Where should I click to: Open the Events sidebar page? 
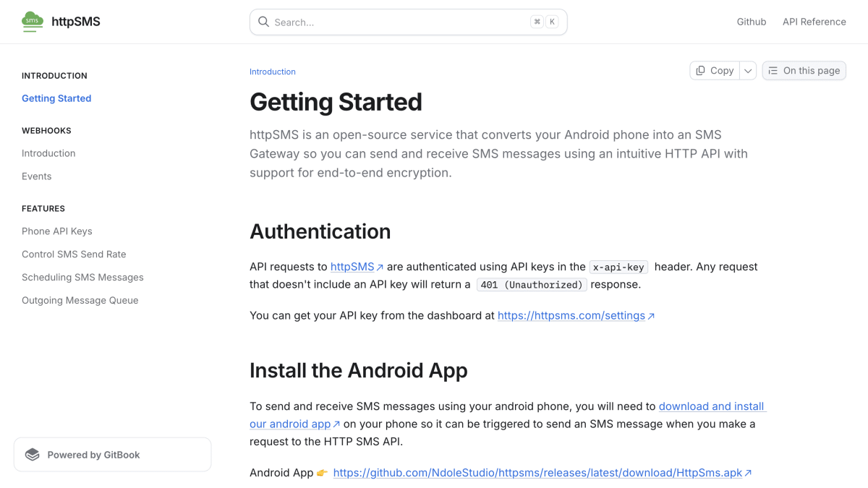tap(36, 176)
